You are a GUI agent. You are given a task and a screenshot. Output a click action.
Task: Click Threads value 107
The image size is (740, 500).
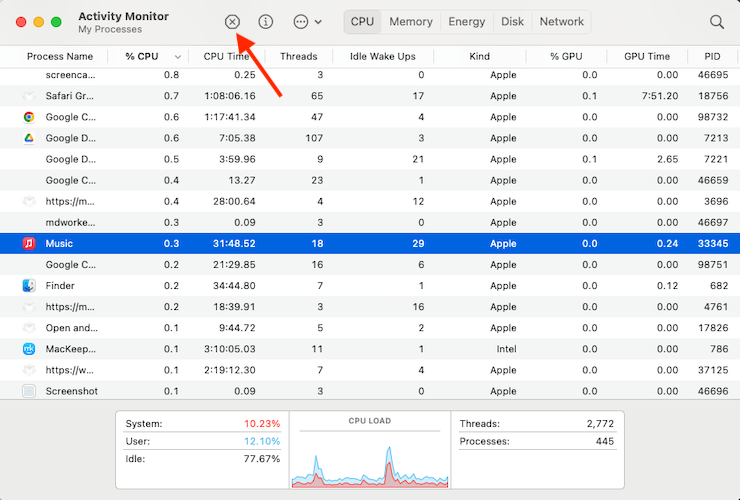[x=314, y=138]
